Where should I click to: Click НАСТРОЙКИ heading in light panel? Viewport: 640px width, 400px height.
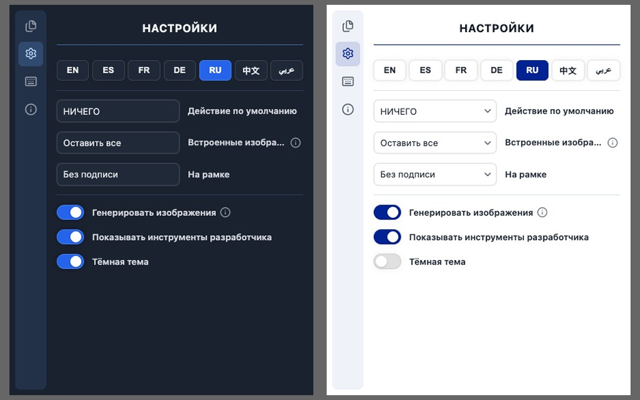(x=497, y=28)
